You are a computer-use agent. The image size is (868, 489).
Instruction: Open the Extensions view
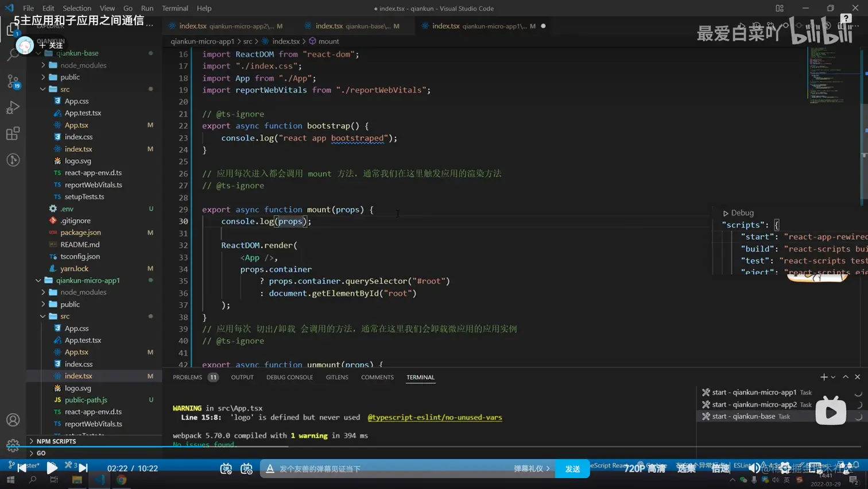(x=13, y=134)
